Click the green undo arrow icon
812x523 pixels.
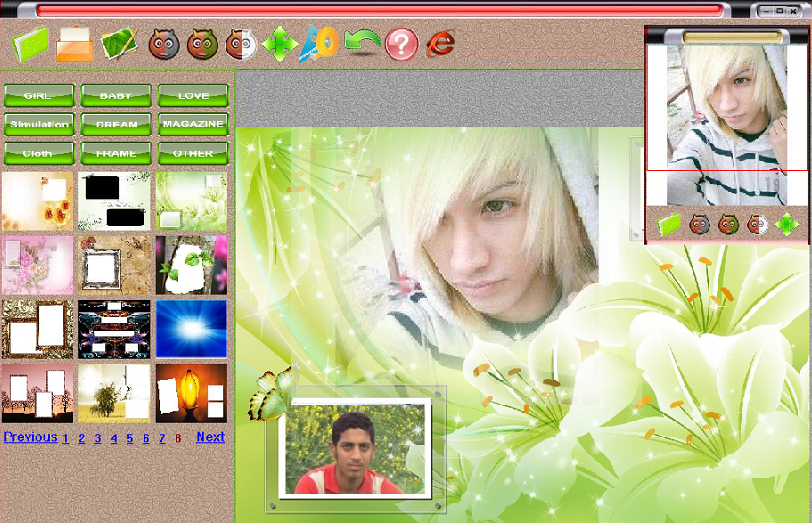pos(362,43)
